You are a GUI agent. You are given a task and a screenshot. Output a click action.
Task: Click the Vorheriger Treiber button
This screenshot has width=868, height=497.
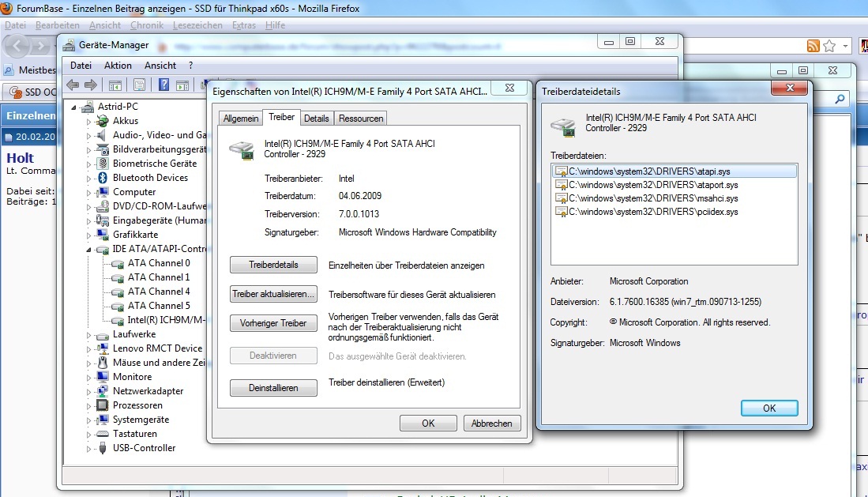(x=273, y=323)
